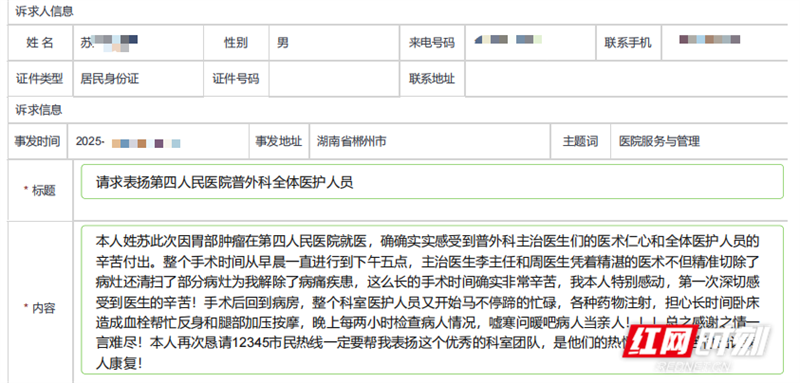The width and height of the screenshot is (800, 383).
Task: Click the 标题 input field
Action: [432, 182]
